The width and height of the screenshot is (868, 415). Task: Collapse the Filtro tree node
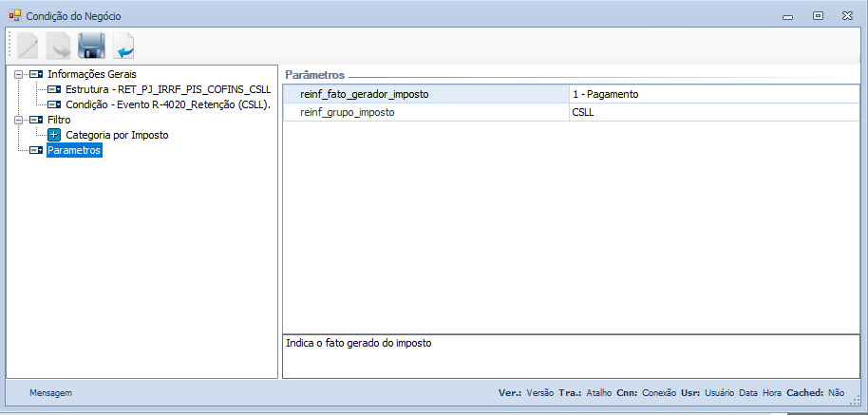tap(19, 120)
